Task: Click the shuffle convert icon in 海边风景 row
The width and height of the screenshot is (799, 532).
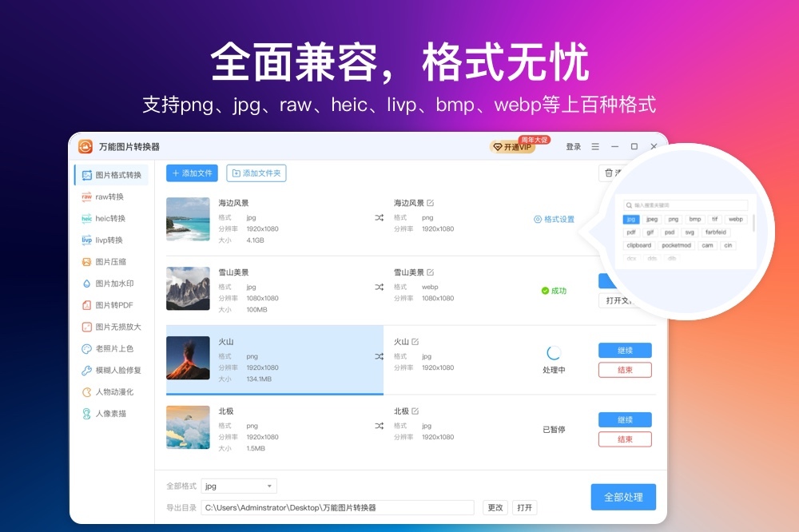Action: click(x=379, y=217)
